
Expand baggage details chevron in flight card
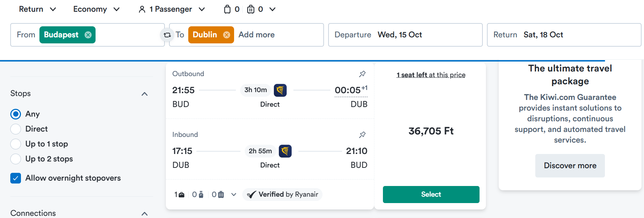coord(233,195)
